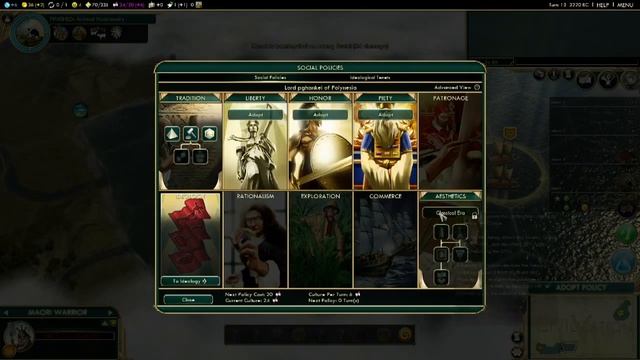Click the science beaker icon in top bar

coord(7,5)
